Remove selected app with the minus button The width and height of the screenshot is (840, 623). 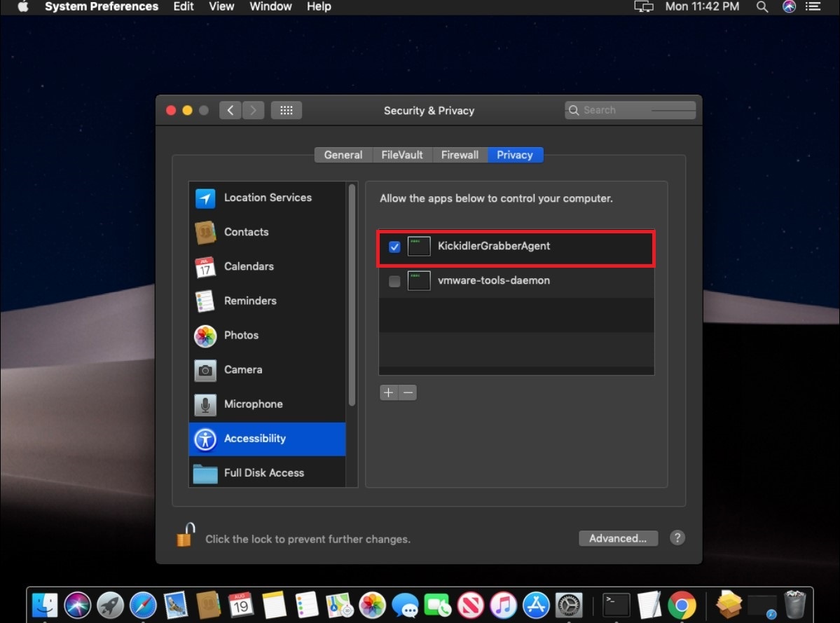click(408, 392)
